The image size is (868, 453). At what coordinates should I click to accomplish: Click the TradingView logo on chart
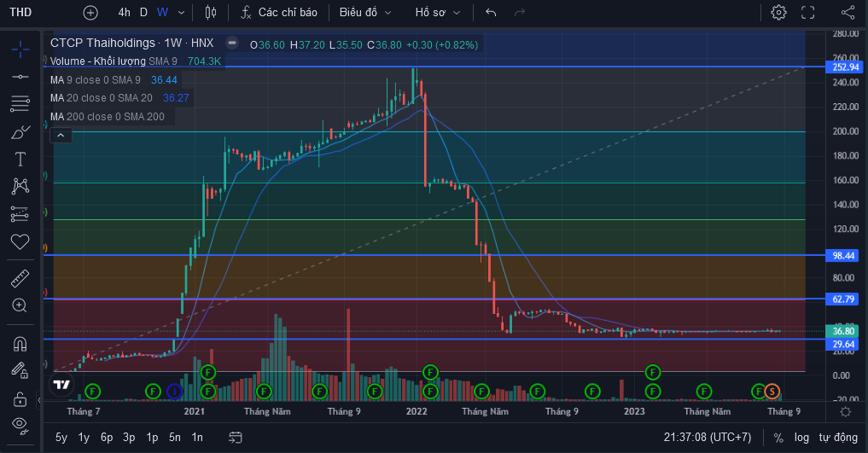(61, 385)
